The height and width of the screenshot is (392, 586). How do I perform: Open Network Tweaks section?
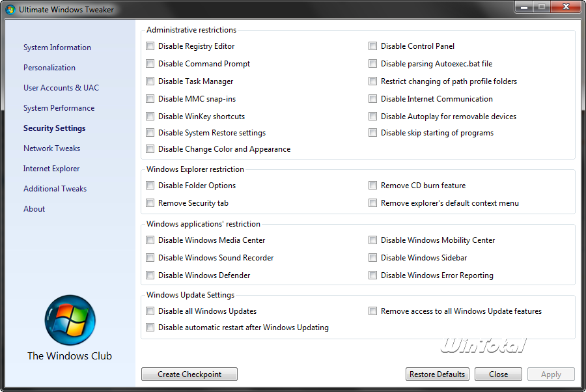[52, 148]
